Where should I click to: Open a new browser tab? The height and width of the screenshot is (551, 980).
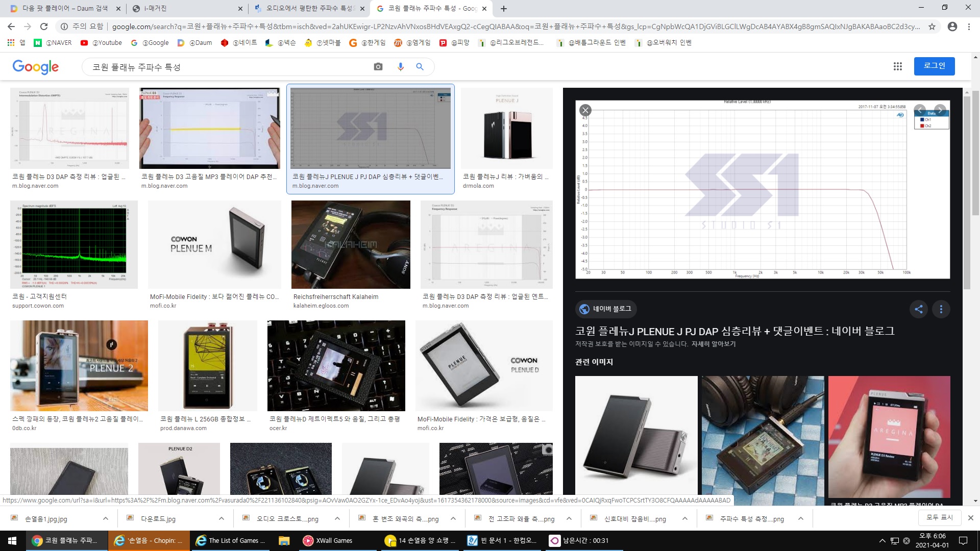pyautogui.click(x=504, y=9)
